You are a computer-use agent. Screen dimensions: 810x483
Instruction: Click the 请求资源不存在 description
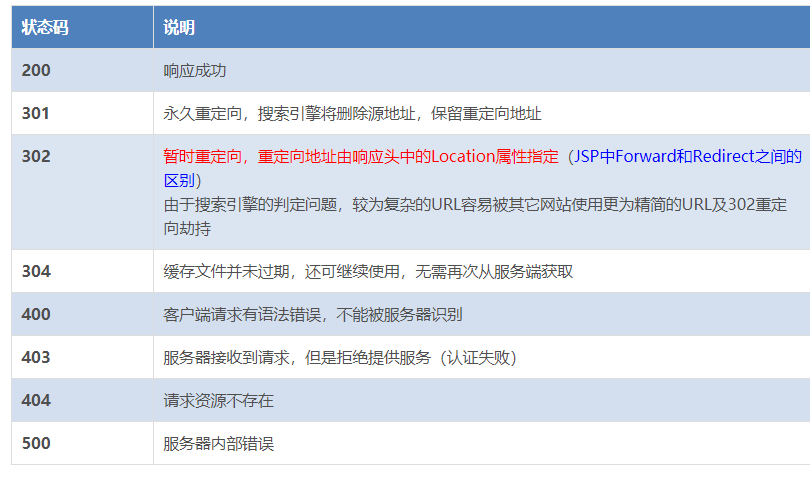coord(219,400)
